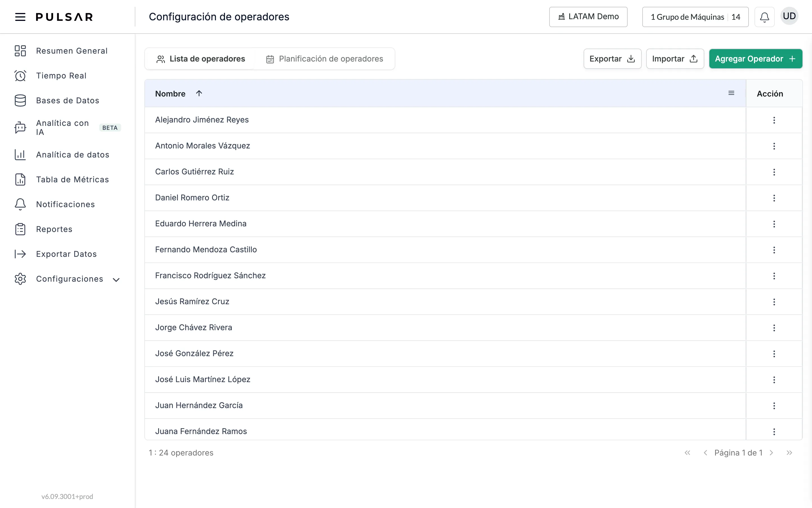Click the Analítica de datos chart icon

20,155
